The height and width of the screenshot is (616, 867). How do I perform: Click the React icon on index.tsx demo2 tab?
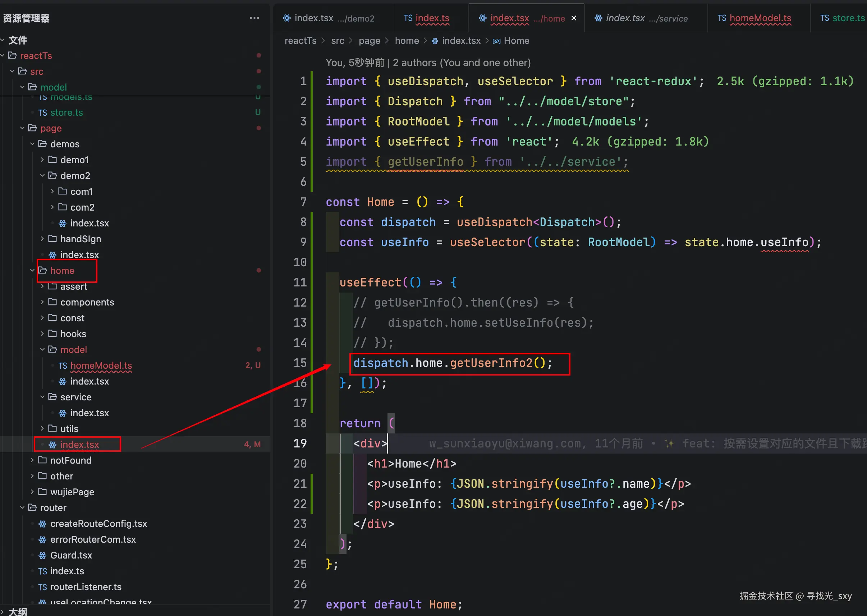pos(287,18)
